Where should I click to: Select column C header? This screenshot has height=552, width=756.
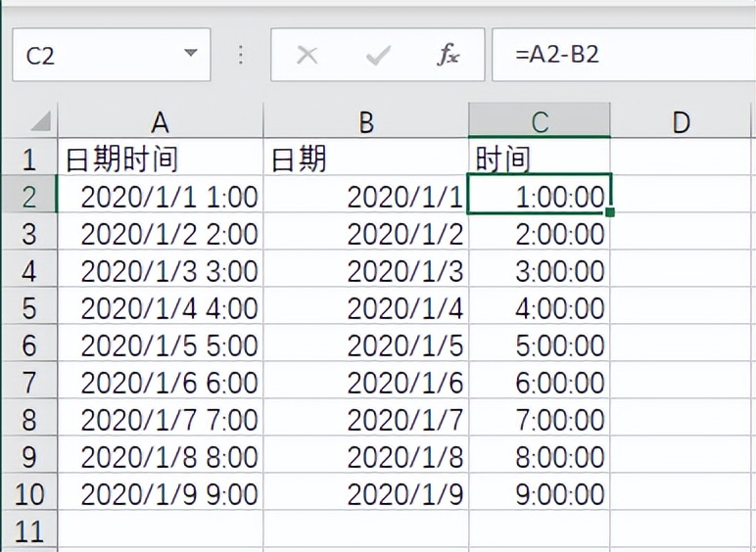(x=540, y=121)
